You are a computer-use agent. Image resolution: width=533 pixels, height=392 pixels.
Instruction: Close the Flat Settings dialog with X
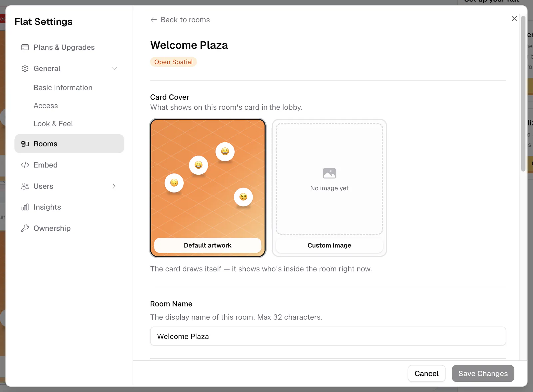pyautogui.click(x=514, y=19)
